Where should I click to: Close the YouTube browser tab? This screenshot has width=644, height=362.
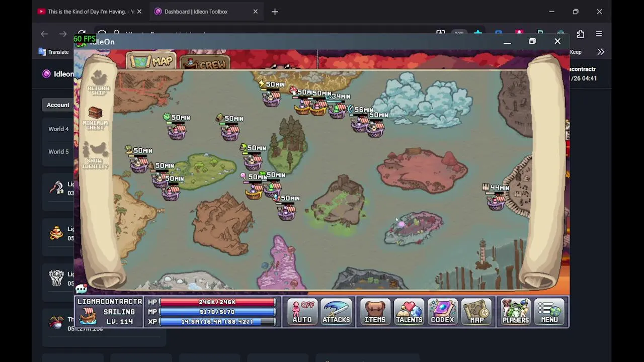pos(139,12)
